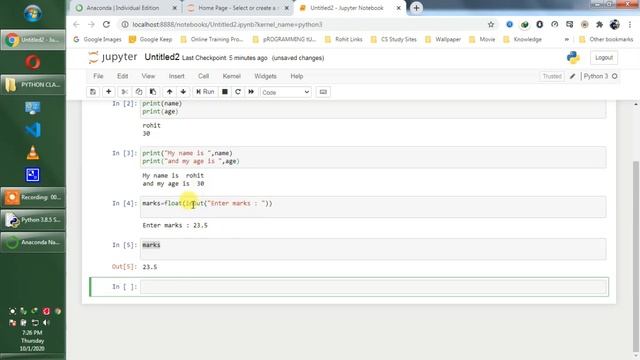Click the Trusted notebook indicator

click(x=552, y=76)
